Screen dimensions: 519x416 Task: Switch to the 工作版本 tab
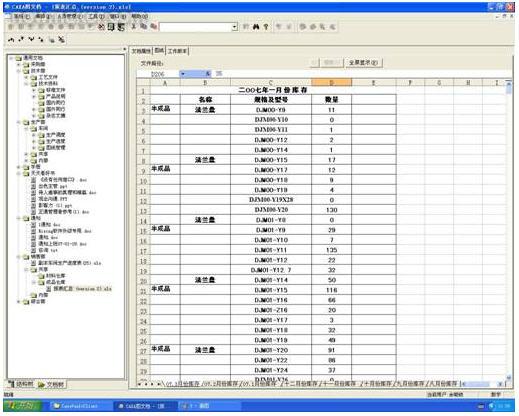click(x=177, y=51)
